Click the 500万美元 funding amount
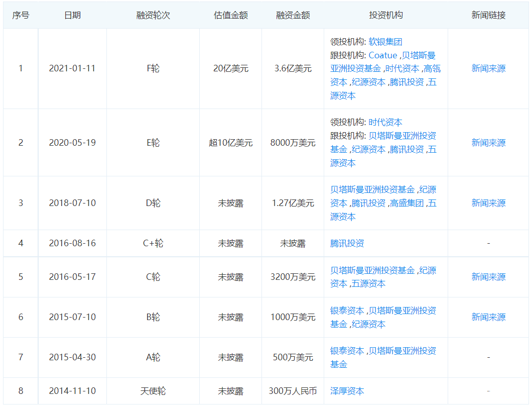532x407 pixels. 293,357
